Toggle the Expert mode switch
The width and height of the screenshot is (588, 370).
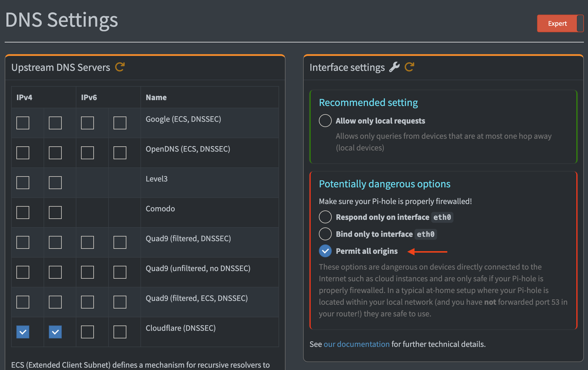tap(580, 23)
